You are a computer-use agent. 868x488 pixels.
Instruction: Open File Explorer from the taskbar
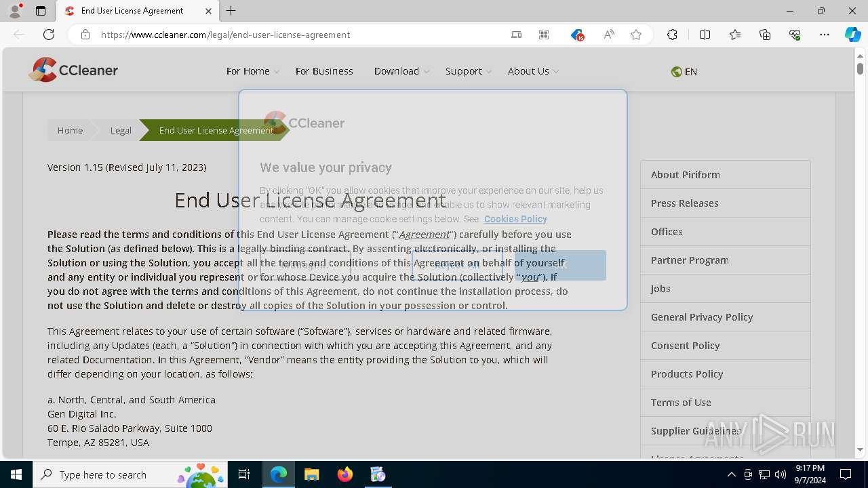311,474
